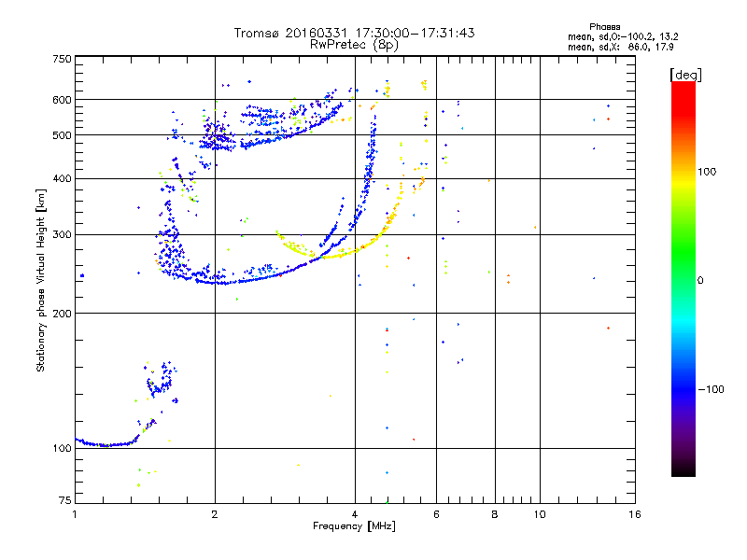This screenshot has height=560, width=747.
Task: Click the plot title 'Tromsø 20160331 17:30:00-17:31:43'
Action: click(x=354, y=33)
